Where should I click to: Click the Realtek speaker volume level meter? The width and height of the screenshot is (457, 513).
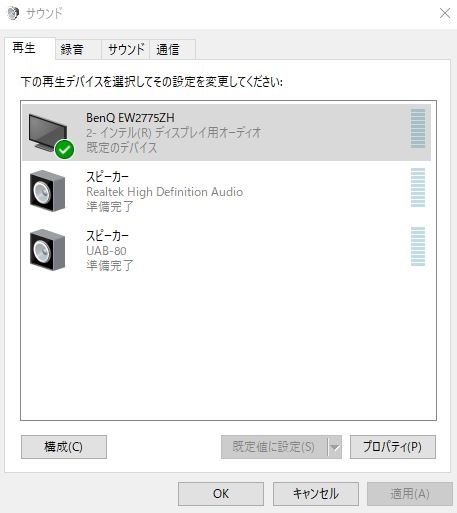click(x=418, y=188)
